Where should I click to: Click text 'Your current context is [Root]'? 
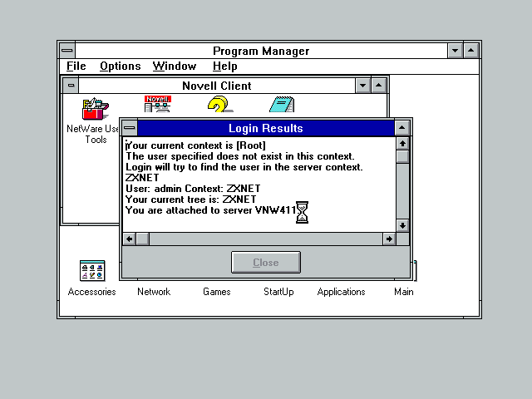tap(196, 145)
